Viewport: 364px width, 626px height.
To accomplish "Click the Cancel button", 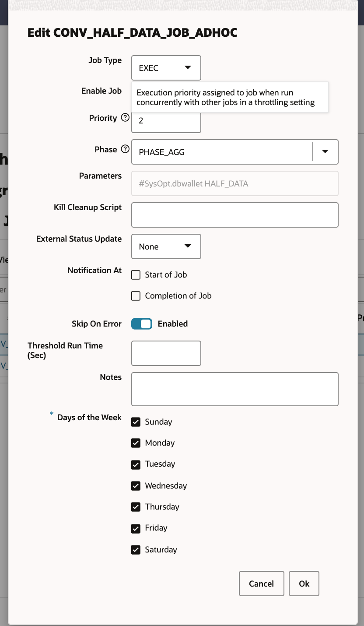I will coord(262,584).
